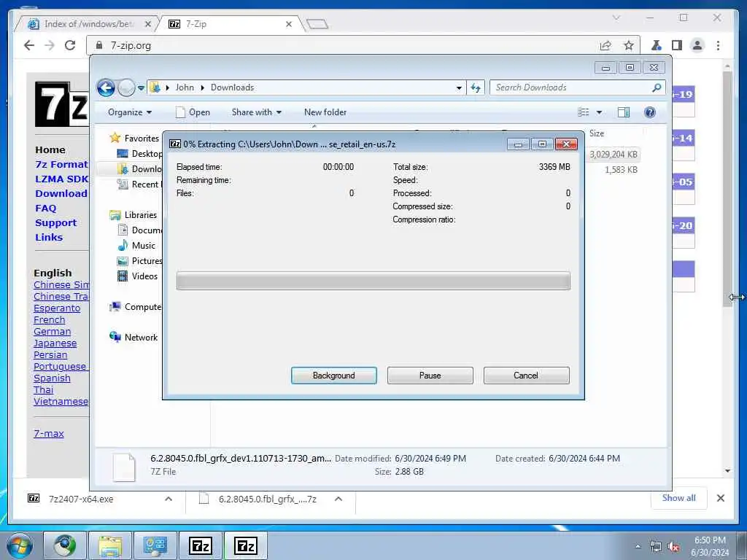Screen dimensions: 747x560
Task: Go back in Chrome browser
Action: pyautogui.click(x=29, y=45)
